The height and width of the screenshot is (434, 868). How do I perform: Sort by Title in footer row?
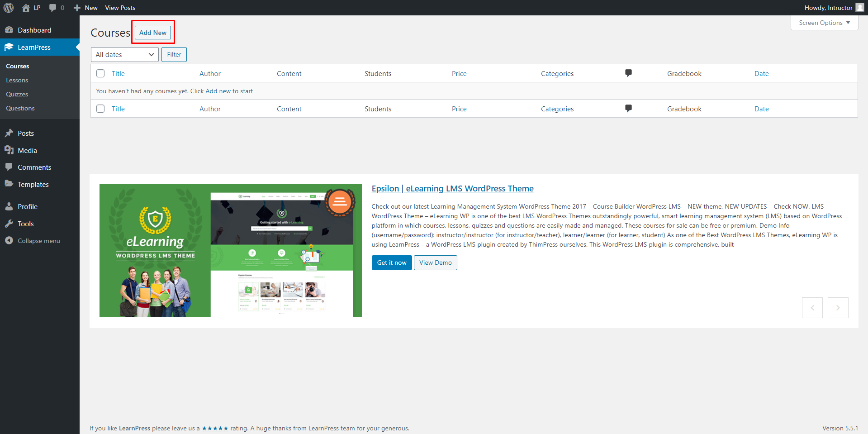point(118,109)
